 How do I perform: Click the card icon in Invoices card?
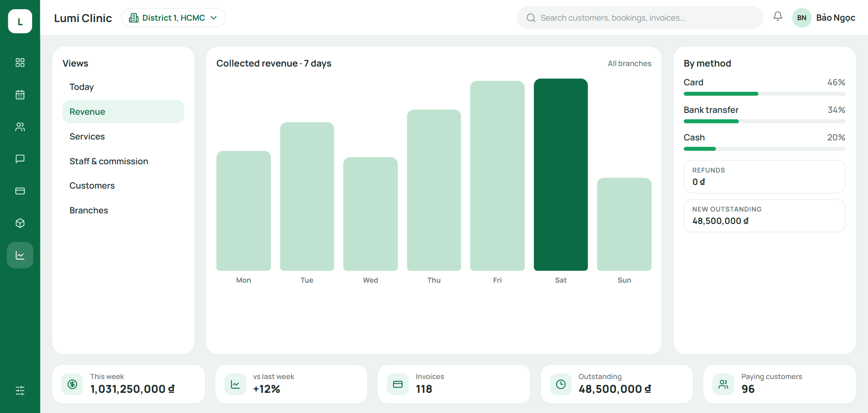[x=398, y=384]
